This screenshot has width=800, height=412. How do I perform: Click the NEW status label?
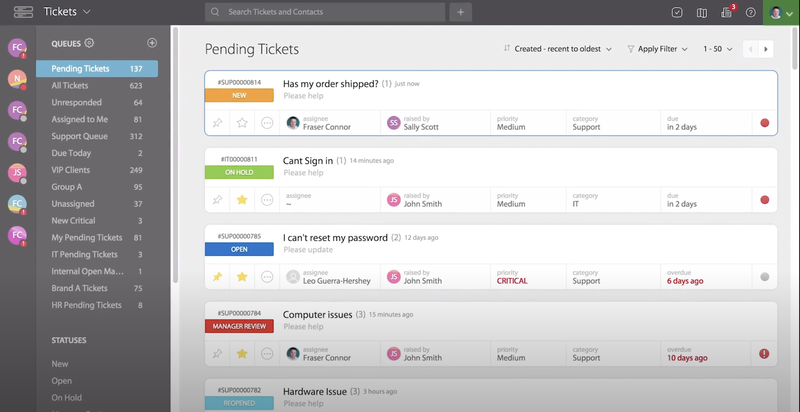click(x=239, y=95)
